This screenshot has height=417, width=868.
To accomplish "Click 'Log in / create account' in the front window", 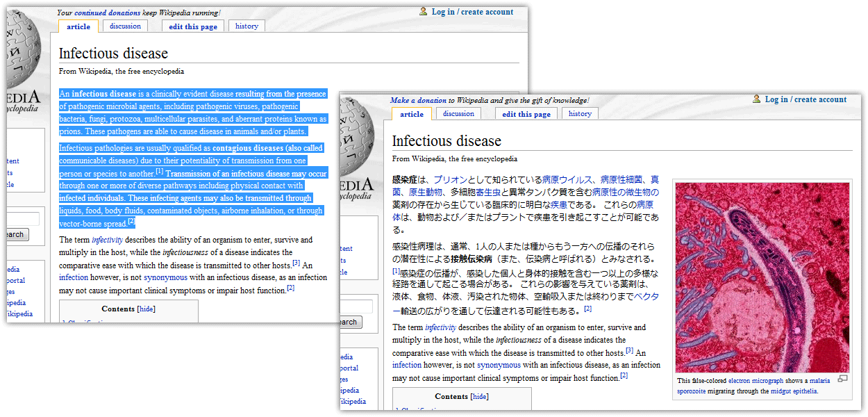I will click(806, 99).
